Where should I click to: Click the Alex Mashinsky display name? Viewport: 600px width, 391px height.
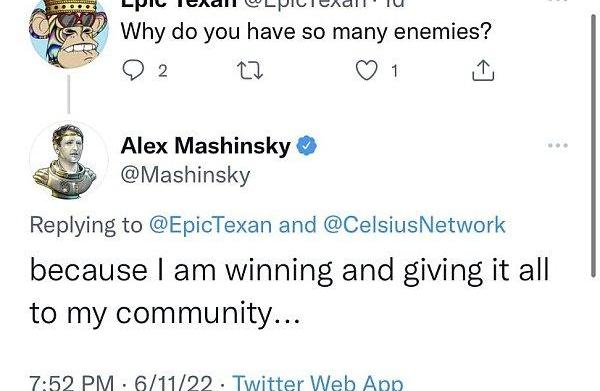[206, 146]
